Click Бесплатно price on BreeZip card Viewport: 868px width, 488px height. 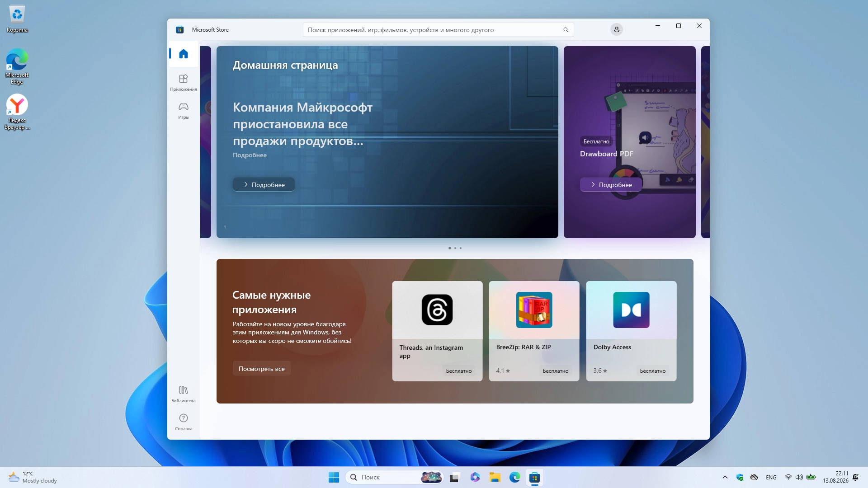click(x=556, y=371)
